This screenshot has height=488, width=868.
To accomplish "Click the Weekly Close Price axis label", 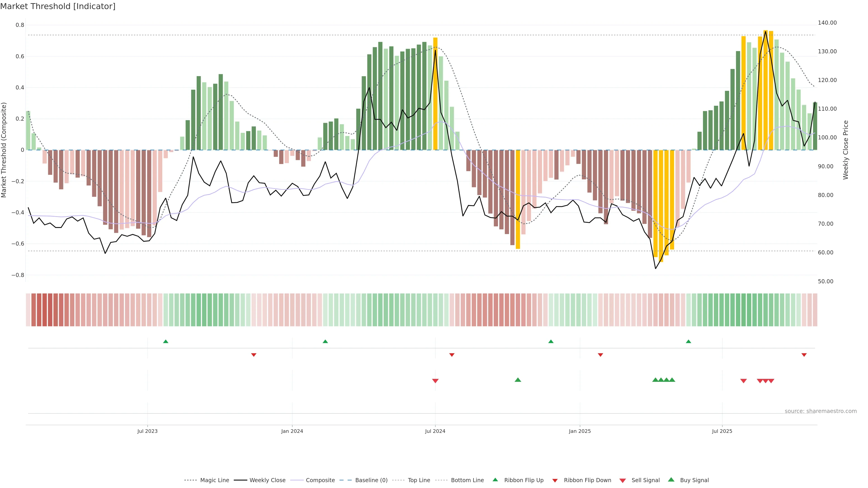I will [x=845, y=150].
